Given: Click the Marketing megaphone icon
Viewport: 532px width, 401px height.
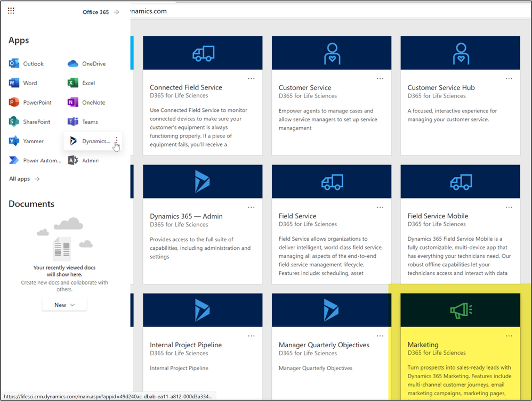Looking at the screenshot, I should (461, 310).
